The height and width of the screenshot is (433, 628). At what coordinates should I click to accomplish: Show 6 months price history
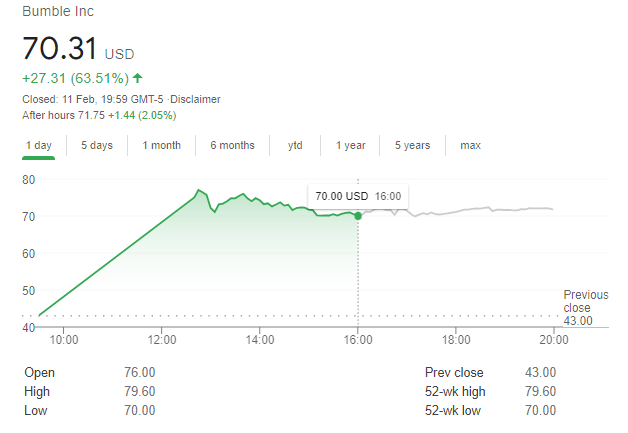pos(232,145)
